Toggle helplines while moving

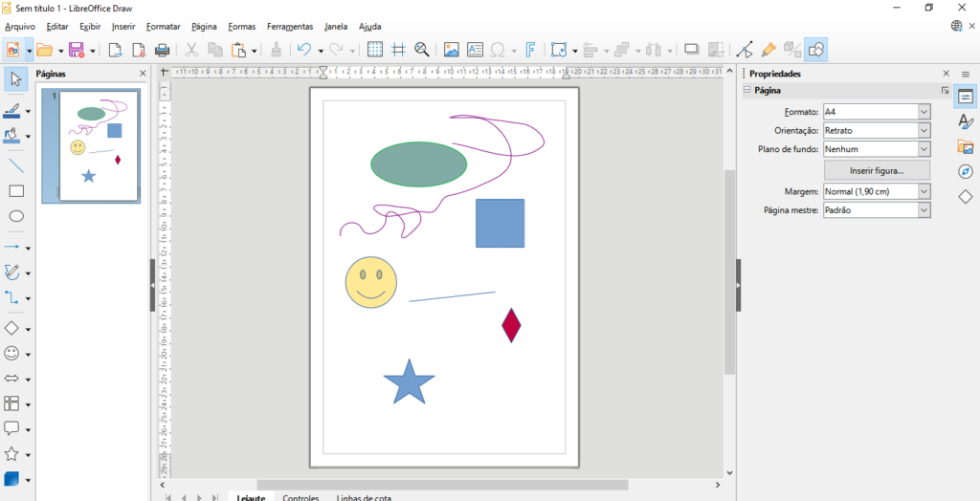tap(398, 50)
